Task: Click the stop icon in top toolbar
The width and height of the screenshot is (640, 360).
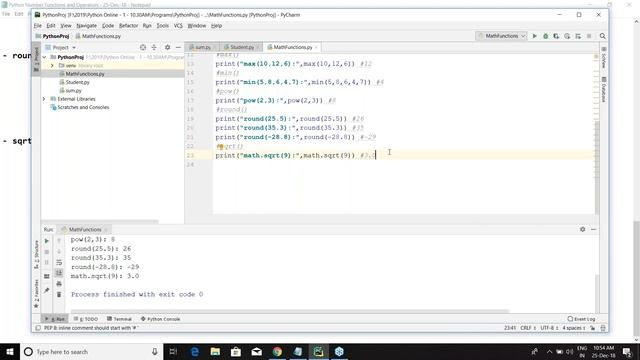Action: [x=589, y=36]
